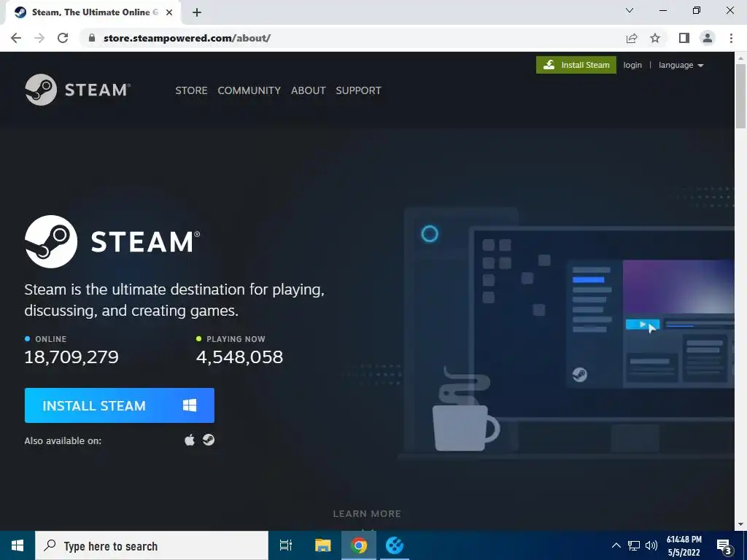Screen dimensions: 747x560
Task: Open the ABOUT menu item
Action: (x=309, y=90)
